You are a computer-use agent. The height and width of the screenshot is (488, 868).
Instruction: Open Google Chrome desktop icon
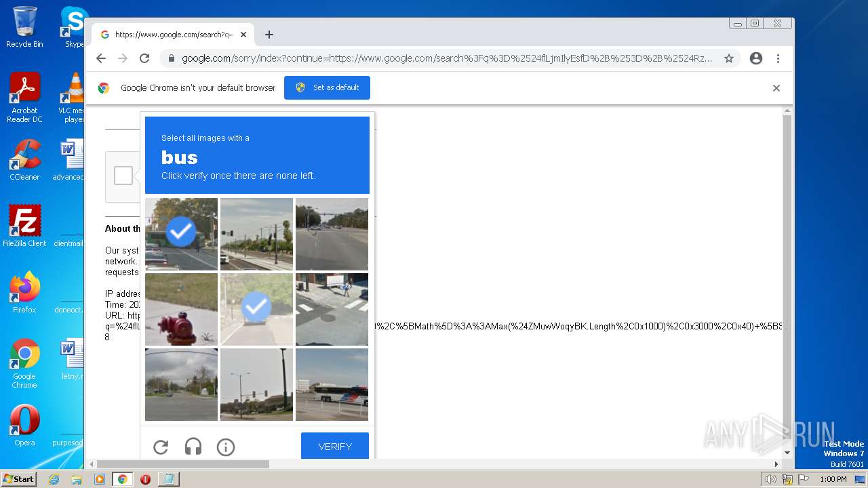tap(24, 363)
